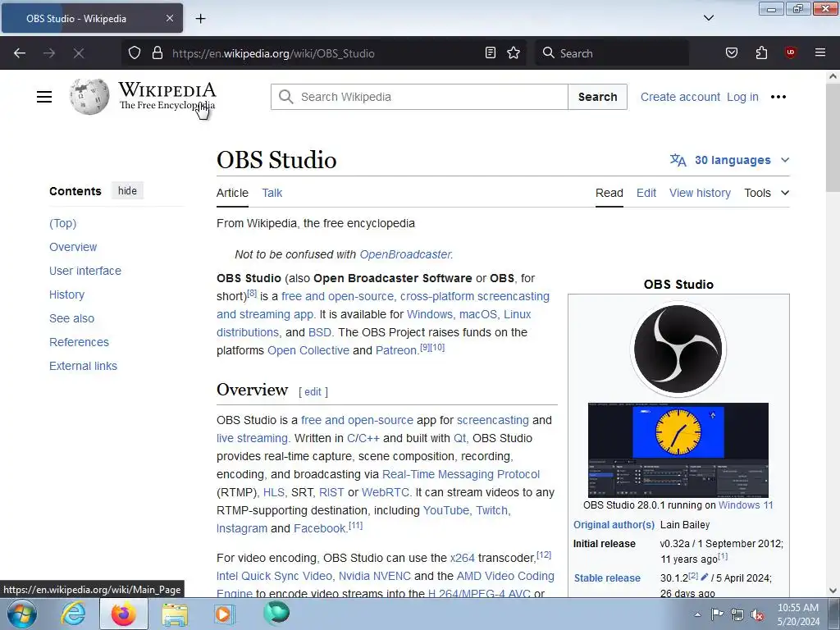Select the Read tab
This screenshot has height=630, width=840.
pos(609,193)
